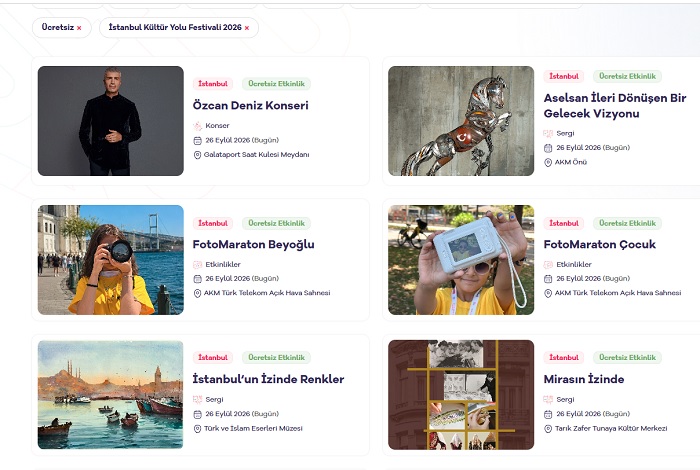Viewport: 700px width, 470px height.
Task: Click Ücretsiz Etkinlik badge on FotoMaraton Çocuk
Action: point(627,223)
